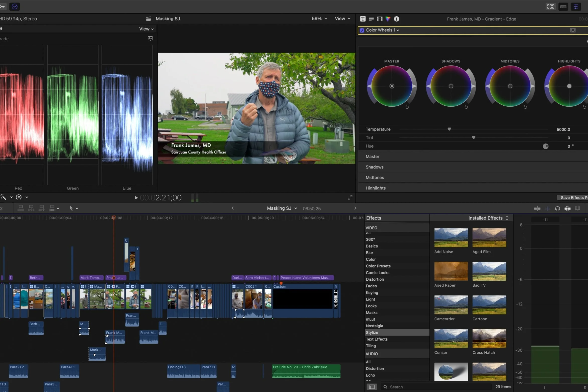Select the Bad TV effect thumbnail
Image resolution: width=588 pixels, height=392 pixels.
[489, 271]
